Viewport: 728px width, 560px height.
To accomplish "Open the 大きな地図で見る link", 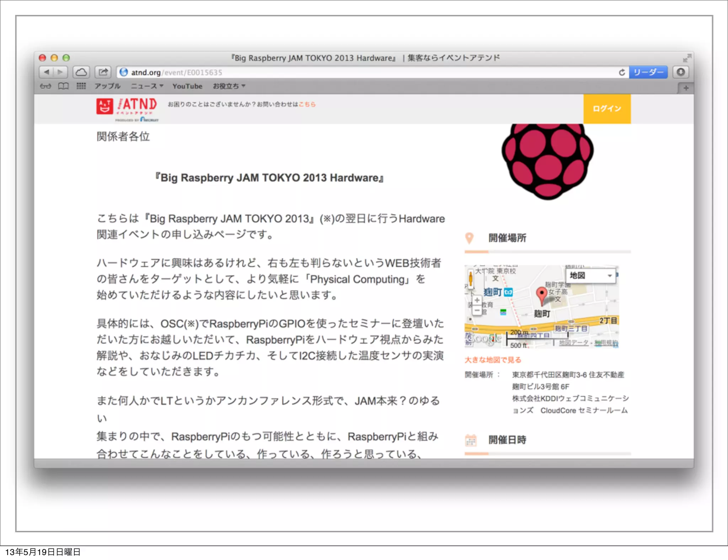I will click(493, 360).
